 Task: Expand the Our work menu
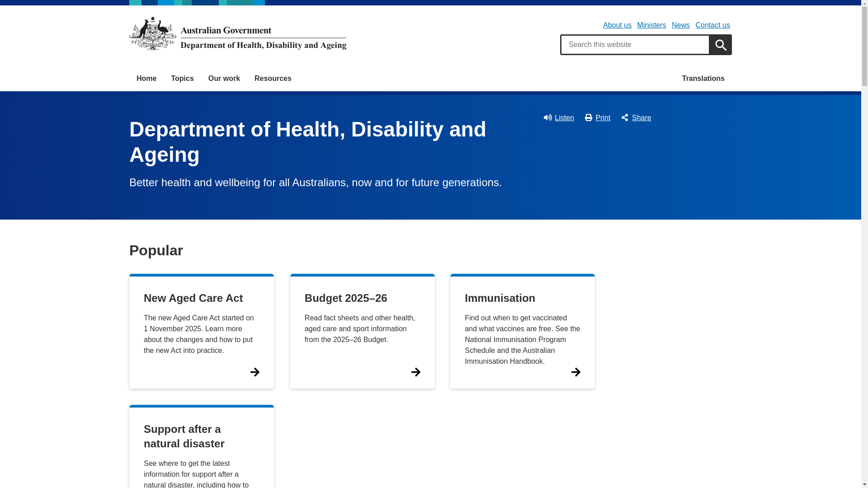[224, 79]
